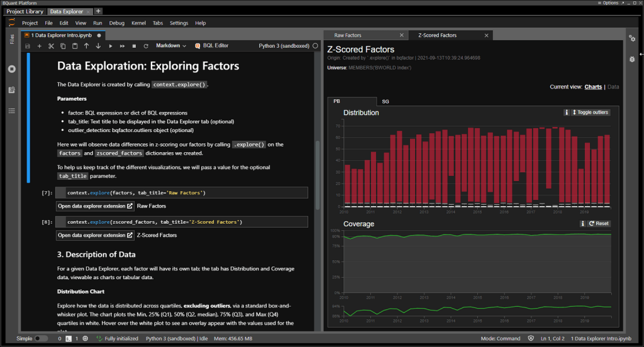
Task: Restart the kernel using the refresh icon
Action: pyautogui.click(x=146, y=46)
